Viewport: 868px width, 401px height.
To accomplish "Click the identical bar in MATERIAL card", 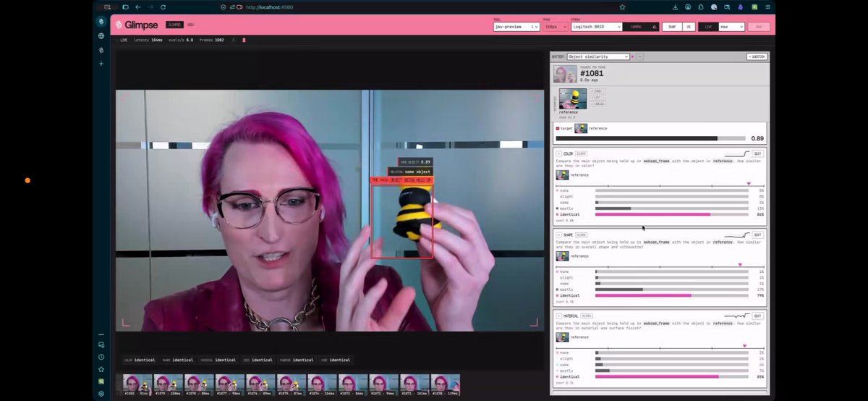I will [671, 377].
